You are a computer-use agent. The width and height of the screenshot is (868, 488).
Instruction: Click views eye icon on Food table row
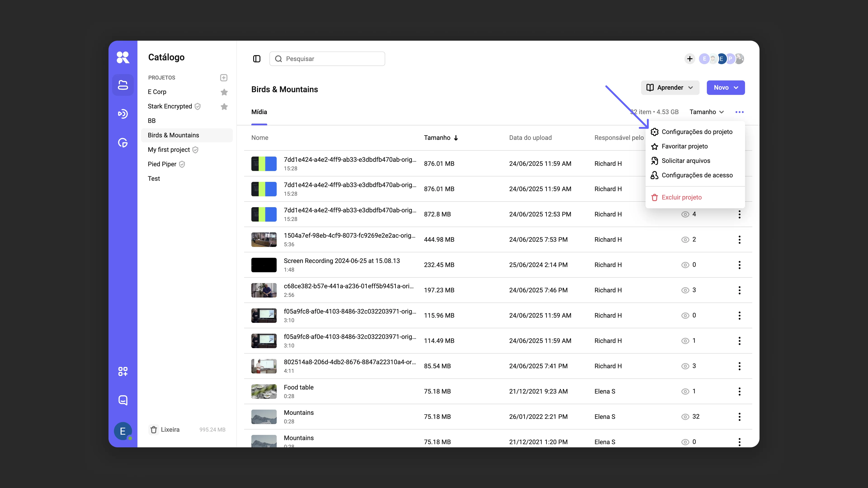(685, 391)
